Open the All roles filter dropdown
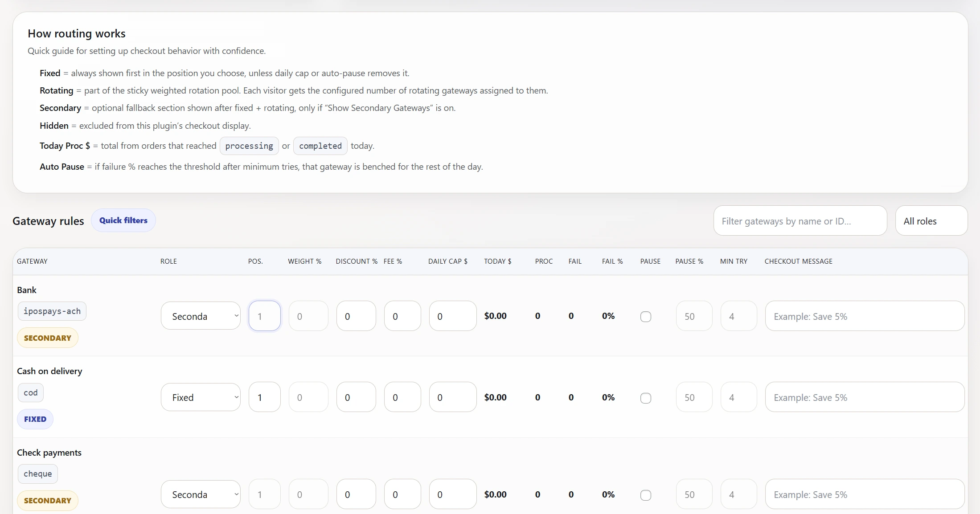The width and height of the screenshot is (980, 514). tap(931, 220)
